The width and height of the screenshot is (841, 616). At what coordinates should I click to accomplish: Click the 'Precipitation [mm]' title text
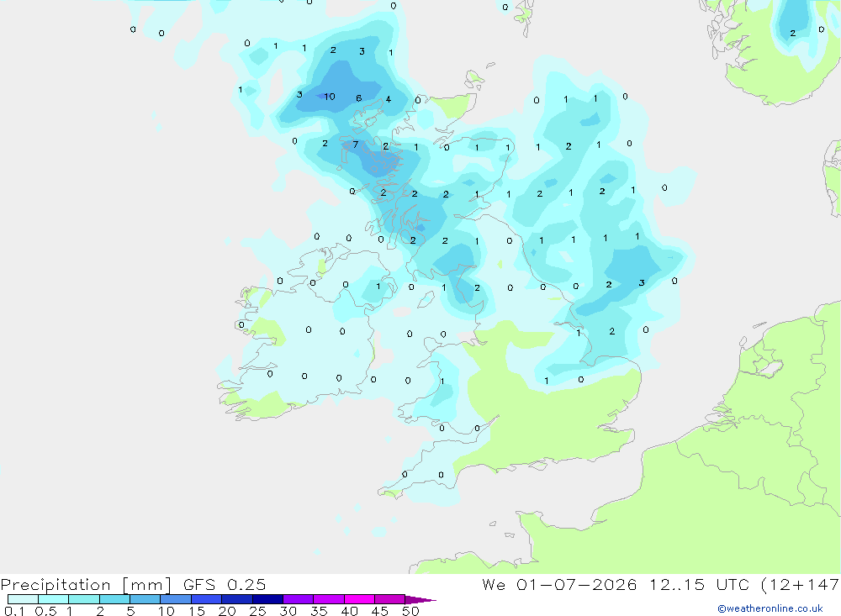86,584
